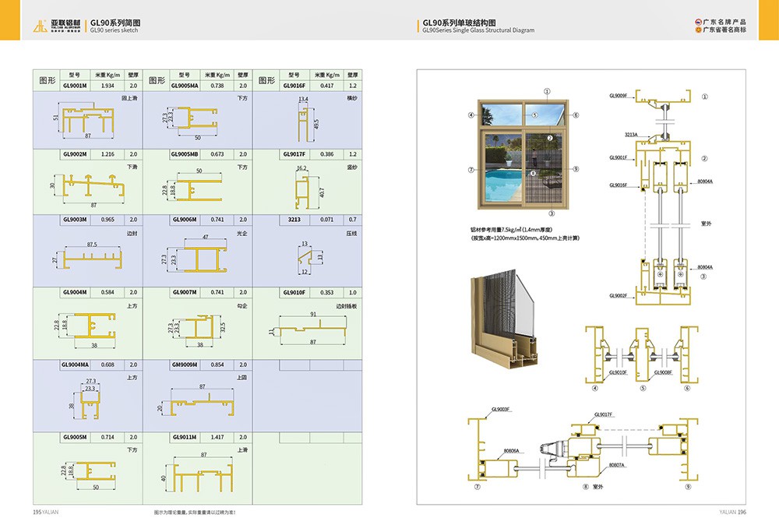
Task: Select the weight value 0.386
Action: click(x=327, y=154)
